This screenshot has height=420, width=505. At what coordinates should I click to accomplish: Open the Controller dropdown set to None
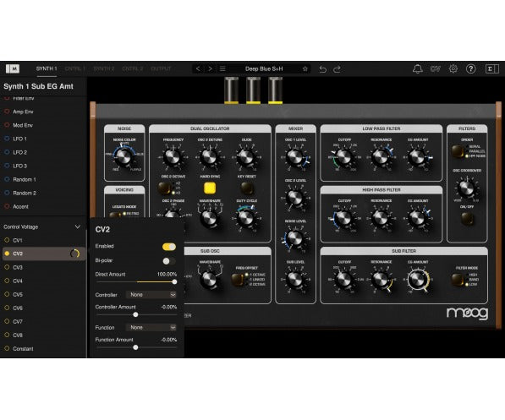coord(151,294)
